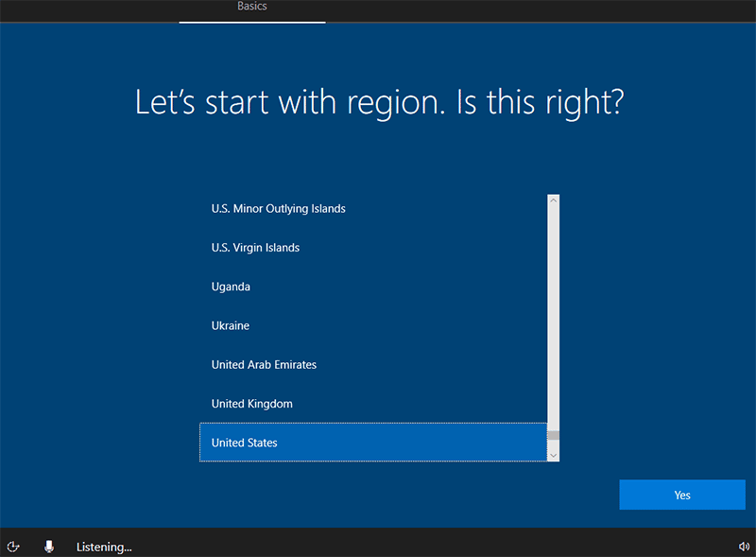Select the highlighted Basics header

[x=252, y=7]
